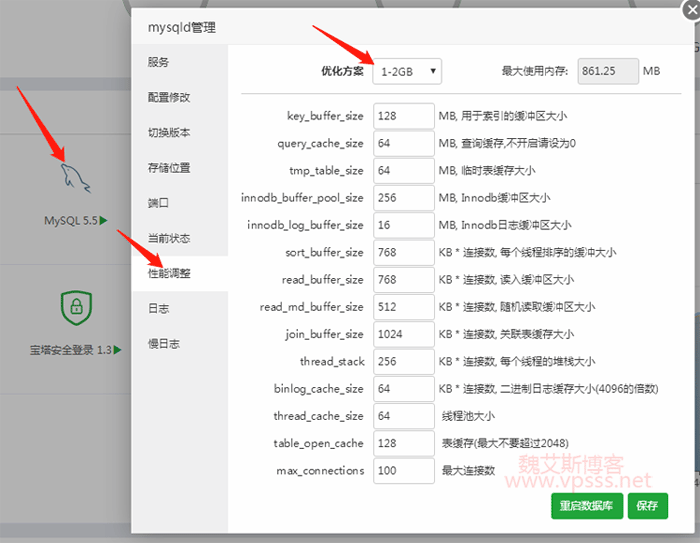Switch to the 配置修改 tab
The image size is (700, 543).
[168, 97]
